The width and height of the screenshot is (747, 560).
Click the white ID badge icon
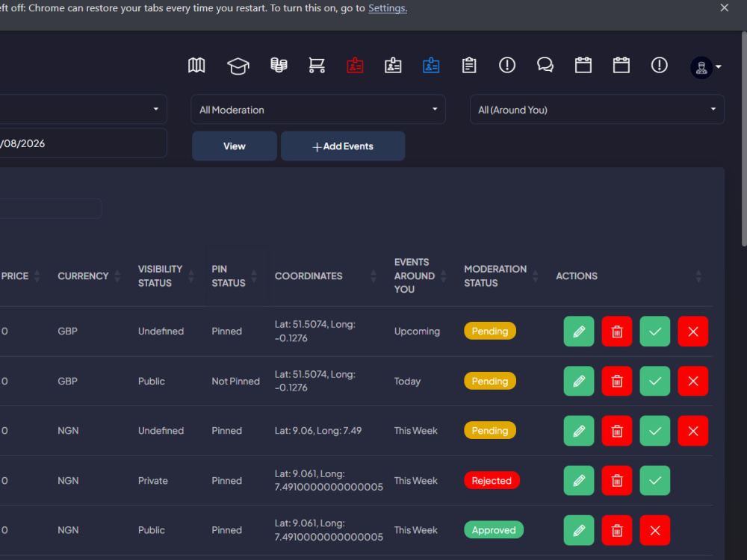click(393, 65)
